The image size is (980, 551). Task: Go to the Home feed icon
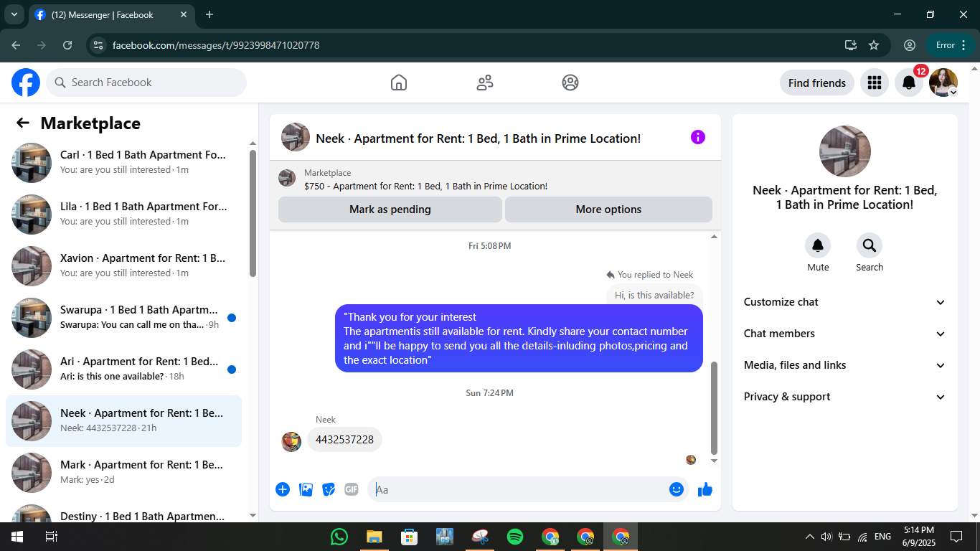399,83
